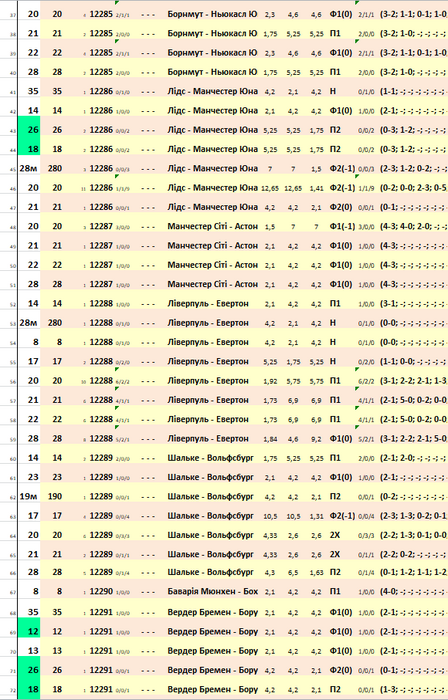
Task: Select the '12287' cell in row 48
Action: click(x=101, y=226)
